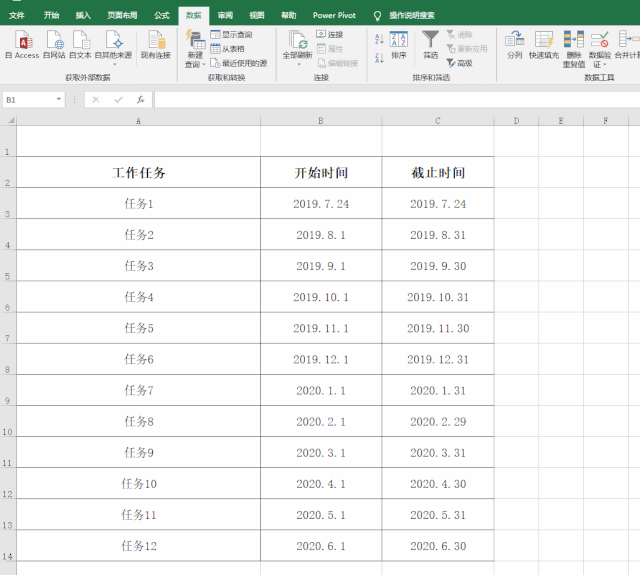Viewport: 640px width, 575px height.
Task: Open the Power Pivot tab
Action: [x=334, y=16]
